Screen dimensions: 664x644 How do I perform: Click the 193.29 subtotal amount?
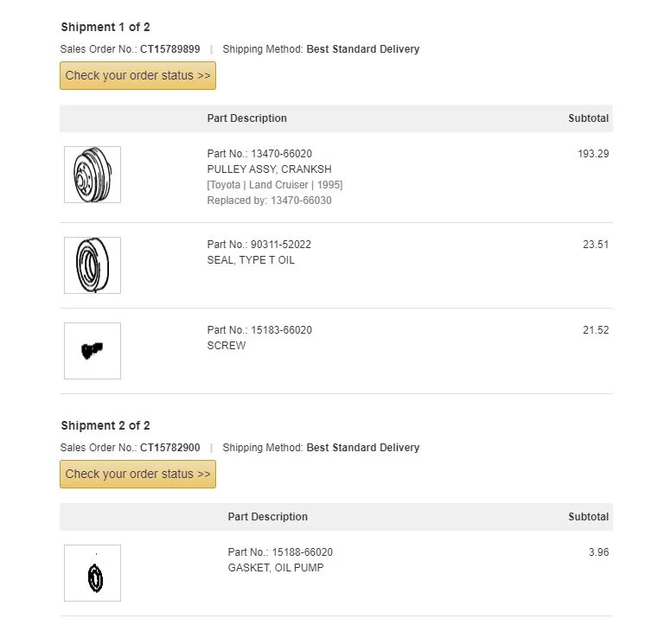point(593,154)
